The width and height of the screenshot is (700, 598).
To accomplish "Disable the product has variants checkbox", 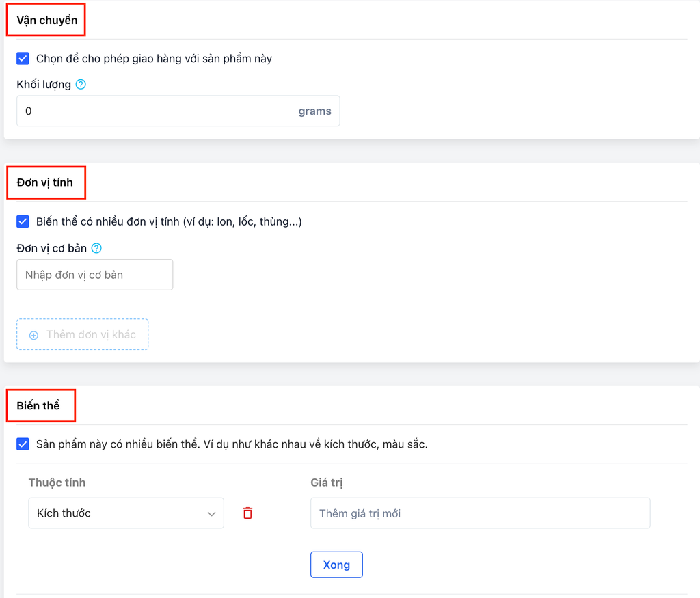I will [x=23, y=444].
